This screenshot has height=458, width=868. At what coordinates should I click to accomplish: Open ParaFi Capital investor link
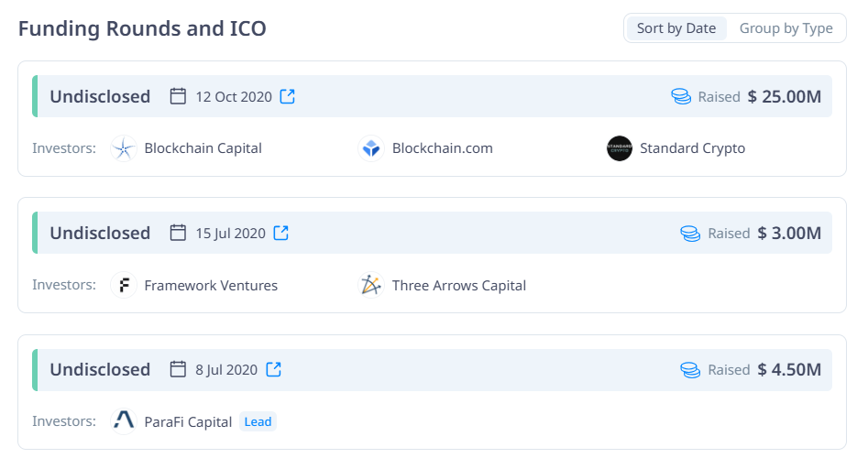[188, 422]
